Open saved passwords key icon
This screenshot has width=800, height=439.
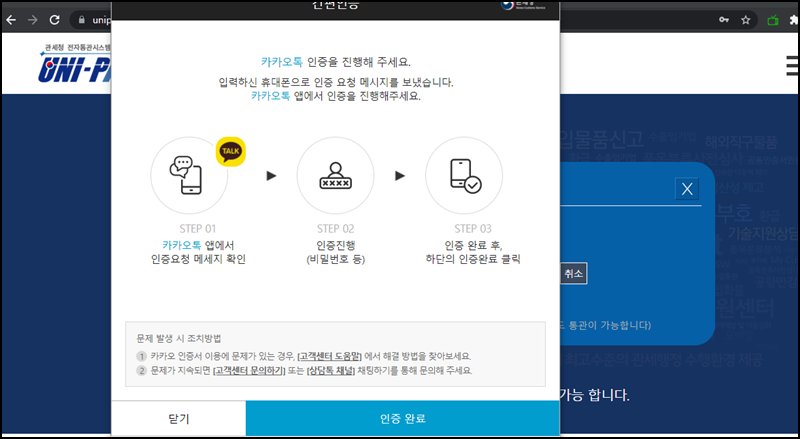click(723, 20)
